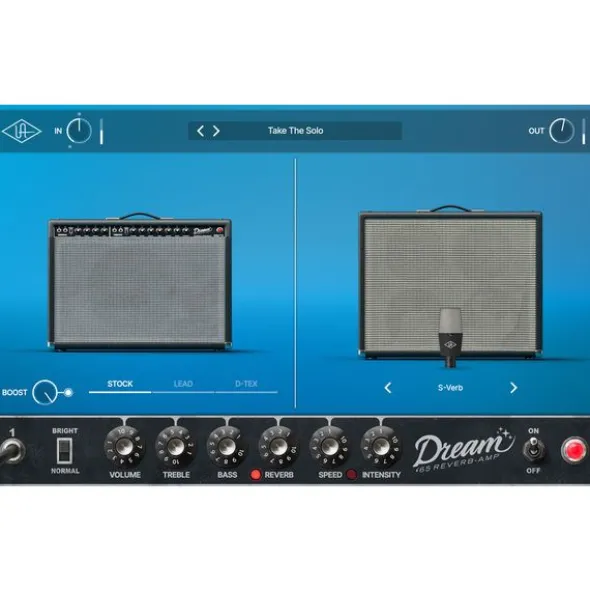Turn the TREBLE knob

point(176,447)
